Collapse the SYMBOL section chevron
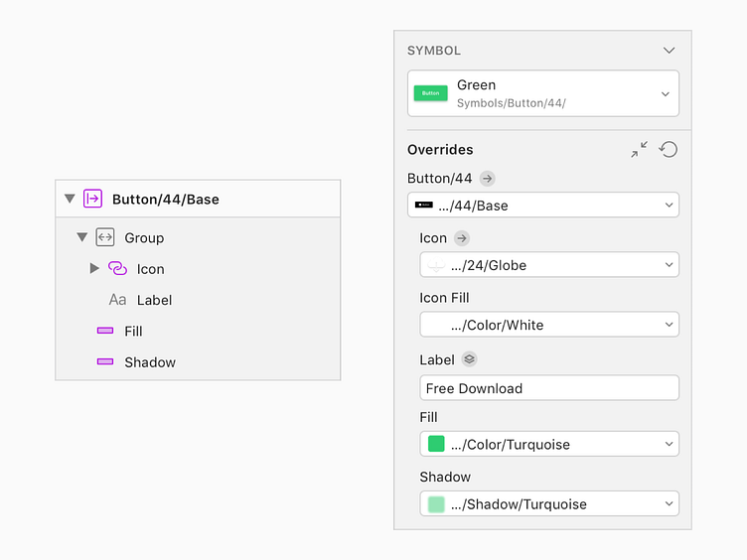Viewport: 747px width, 560px height. coord(669,50)
